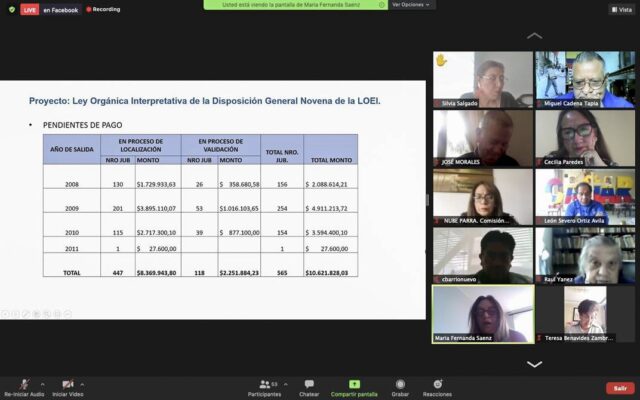This screenshot has height=400, width=640.
Task: Click the LIVE en Facebook indicator
Action: (x=50, y=9)
